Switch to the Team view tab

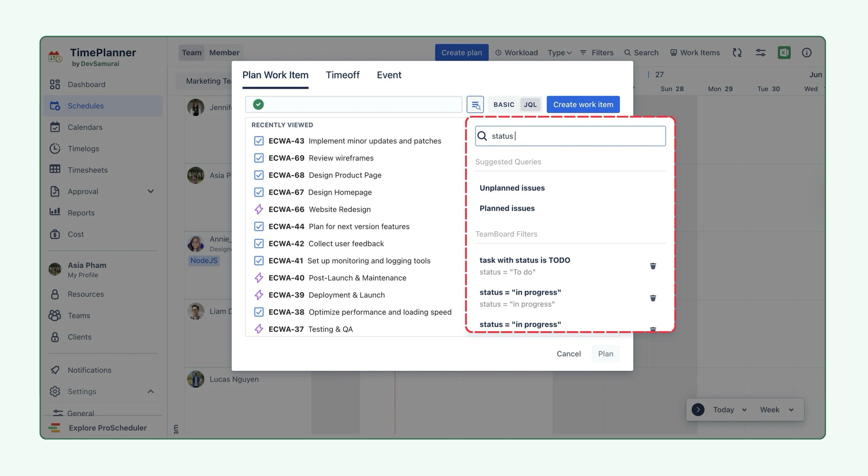pyautogui.click(x=191, y=52)
